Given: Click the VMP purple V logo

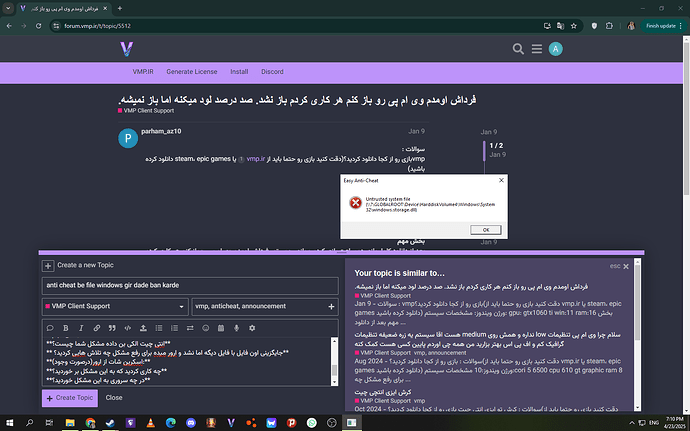Looking at the screenshot, I should click(x=127, y=49).
